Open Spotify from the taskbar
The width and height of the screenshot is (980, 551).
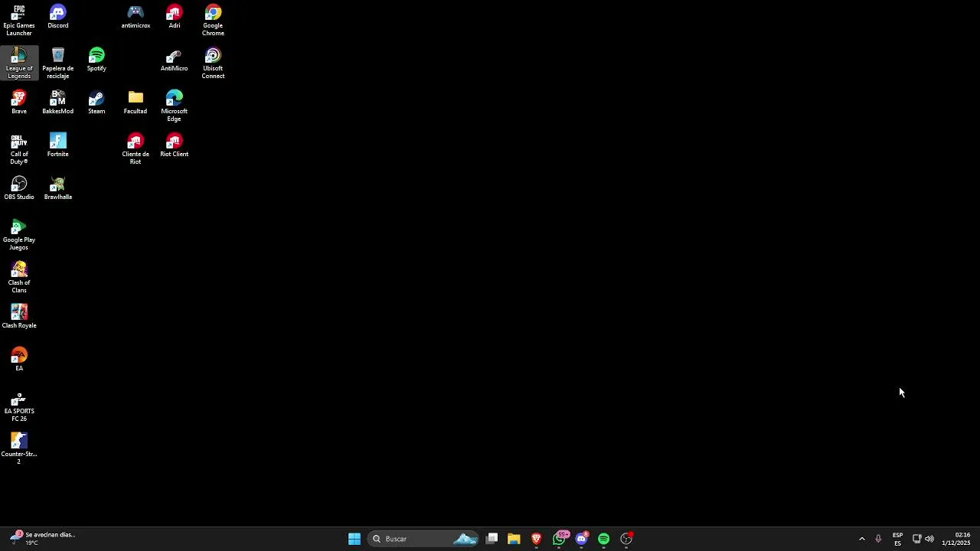(604, 539)
